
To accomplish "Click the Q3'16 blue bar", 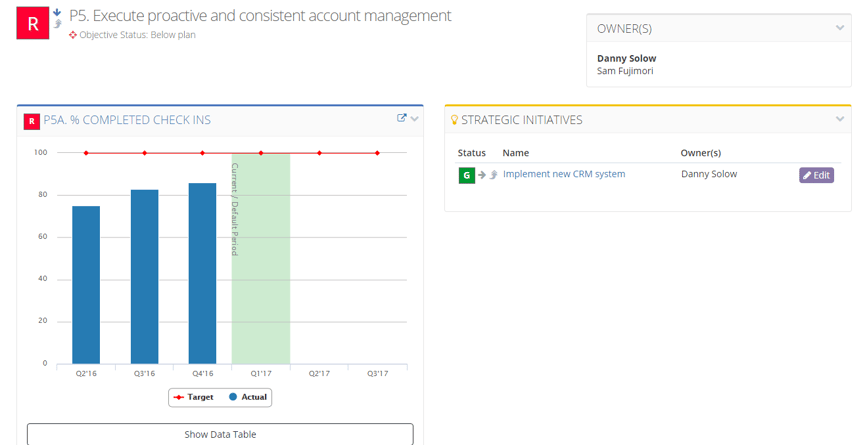I will point(144,276).
